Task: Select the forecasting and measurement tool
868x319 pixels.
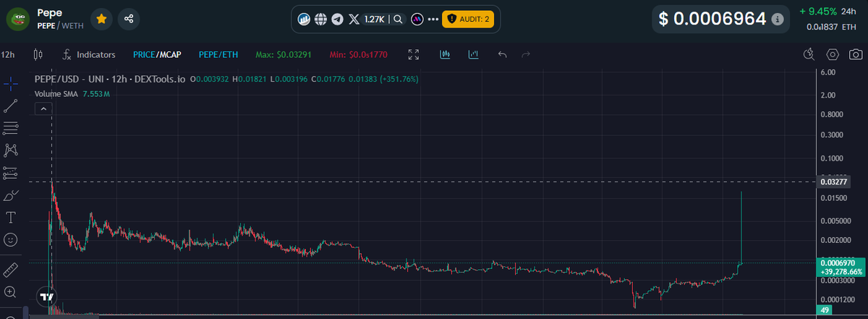Action: tap(11, 173)
